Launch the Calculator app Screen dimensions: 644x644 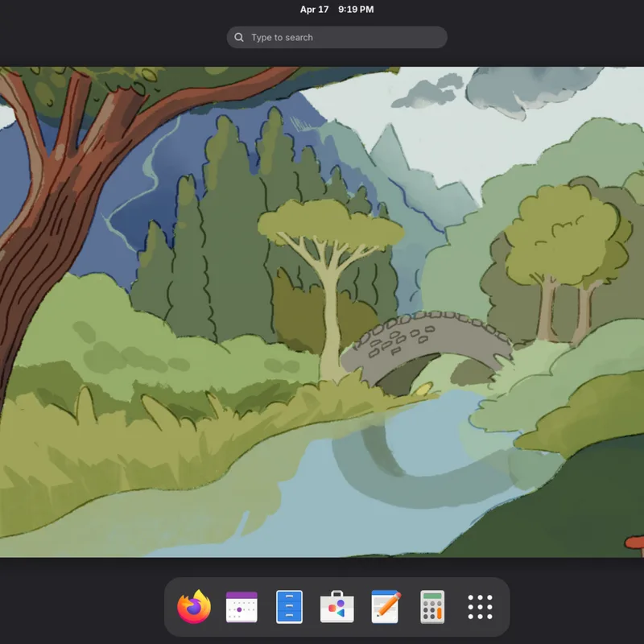[432, 607]
